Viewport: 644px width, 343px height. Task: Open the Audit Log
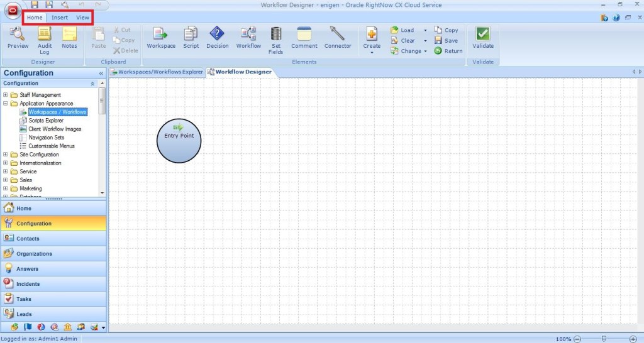[x=45, y=34]
